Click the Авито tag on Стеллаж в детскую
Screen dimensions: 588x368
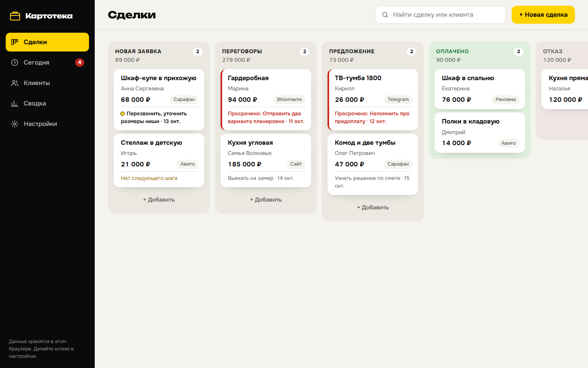coord(188,164)
